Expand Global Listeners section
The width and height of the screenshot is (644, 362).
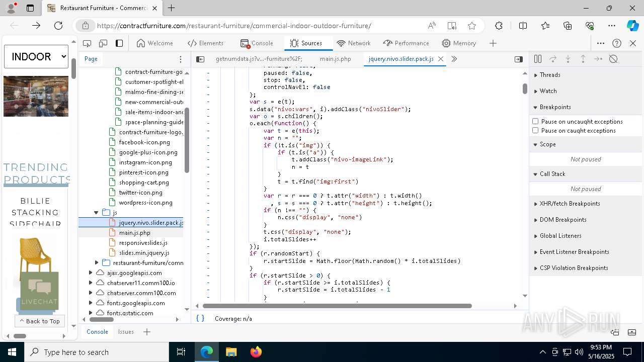point(586,236)
